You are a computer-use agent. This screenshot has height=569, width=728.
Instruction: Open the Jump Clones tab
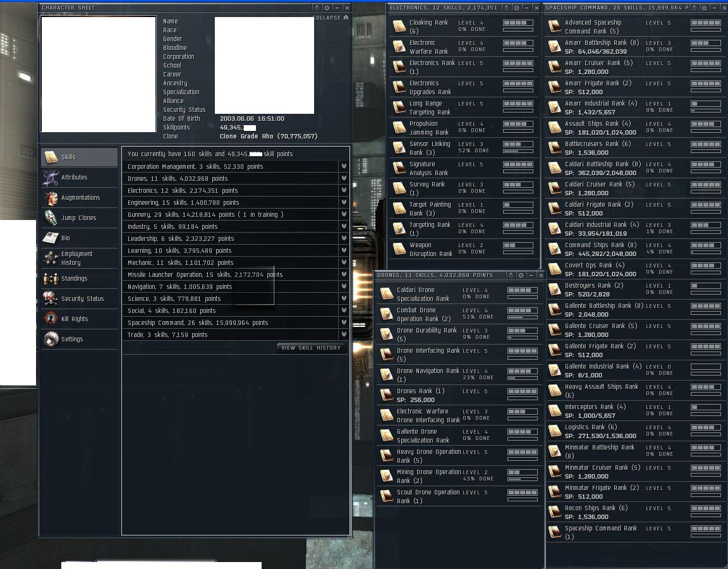[79, 218]
